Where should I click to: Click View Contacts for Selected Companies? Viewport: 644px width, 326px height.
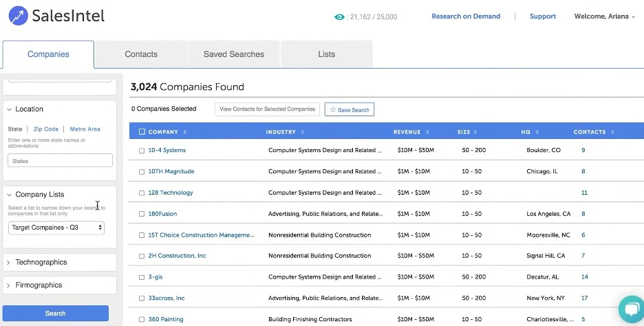(x=267, y=109)
